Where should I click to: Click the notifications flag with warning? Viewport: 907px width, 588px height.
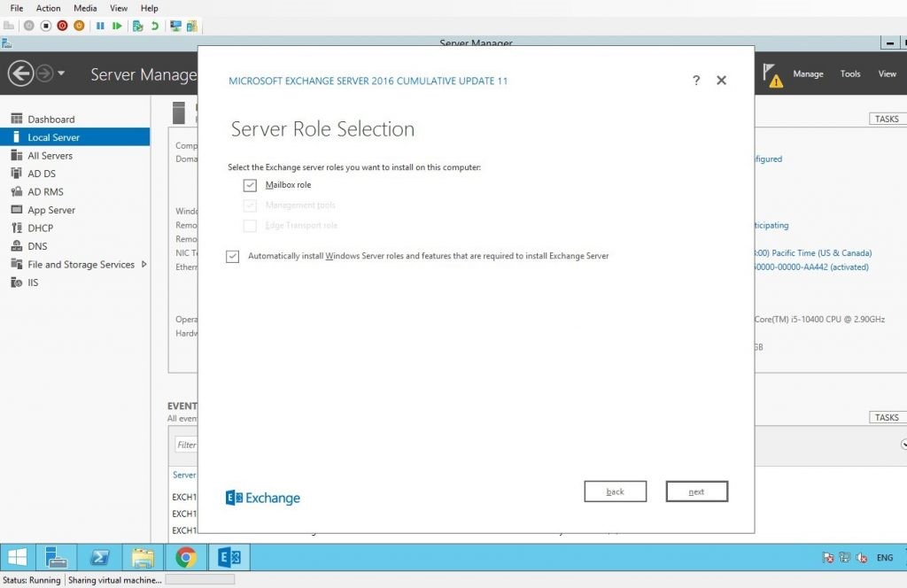(x=772, y=75)
